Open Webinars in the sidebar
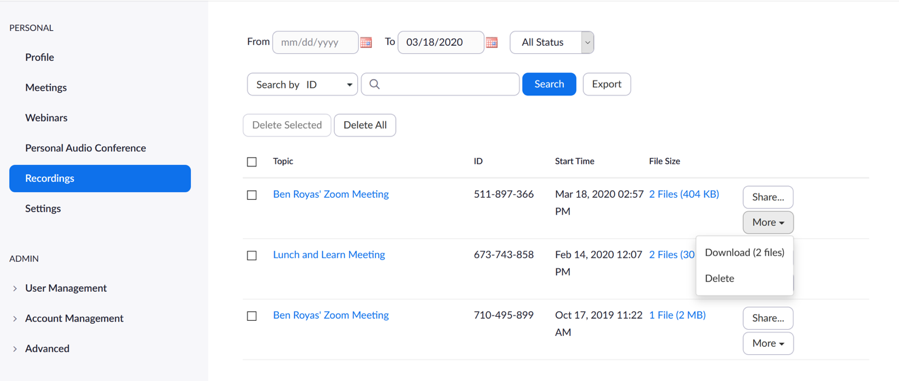 [46, 117]
